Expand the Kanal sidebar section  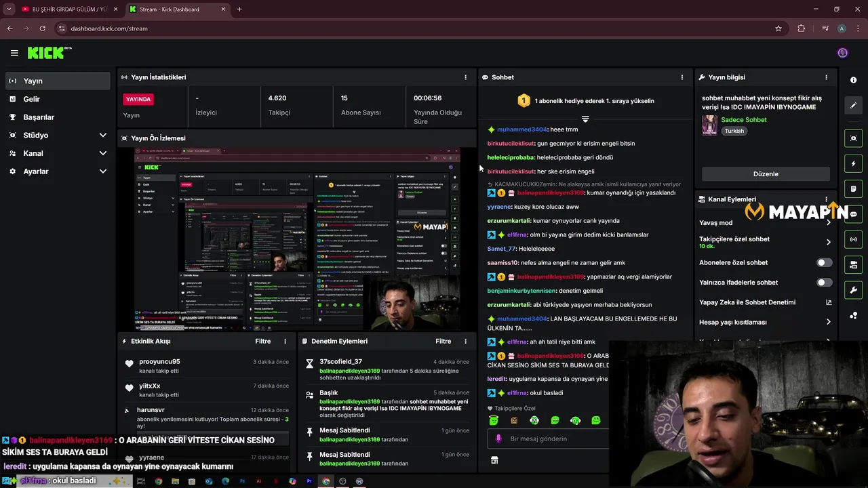(x=103, y=153)
